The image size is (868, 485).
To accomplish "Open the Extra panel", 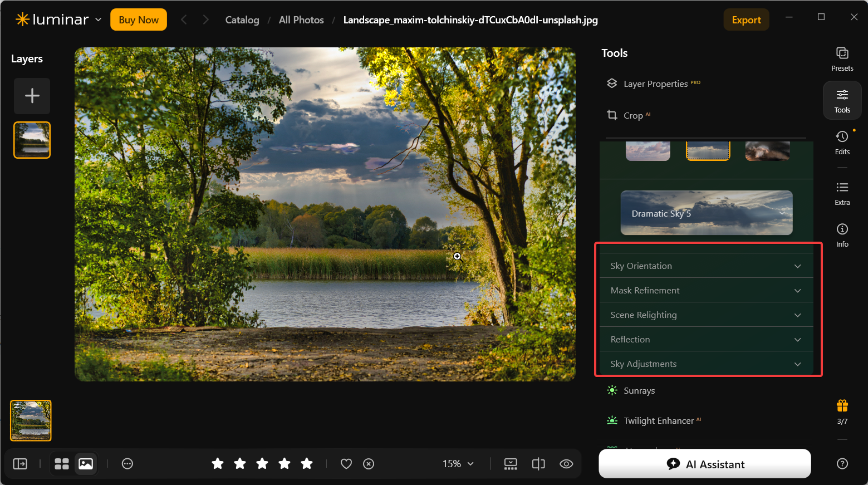I will 842,193.
